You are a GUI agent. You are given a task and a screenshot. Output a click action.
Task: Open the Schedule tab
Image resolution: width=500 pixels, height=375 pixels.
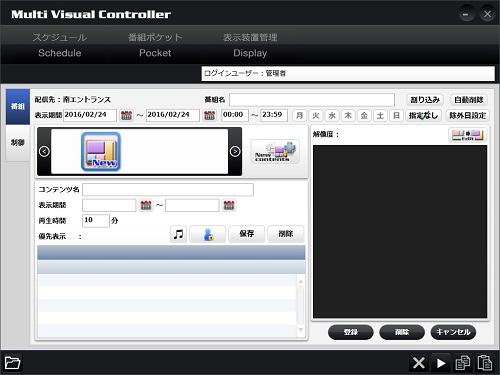tap(60, 45)
